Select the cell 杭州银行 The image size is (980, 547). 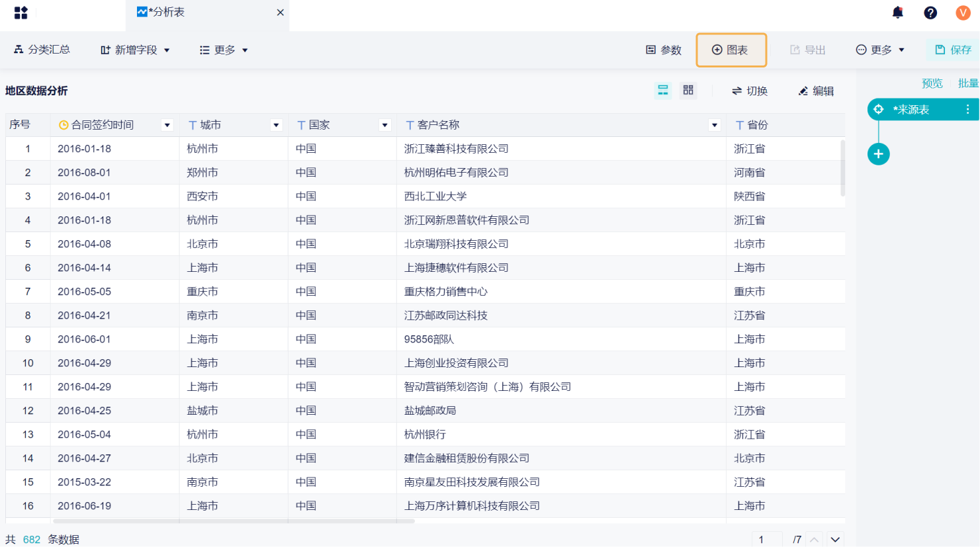pyautogui.click(x=562, y=435)
